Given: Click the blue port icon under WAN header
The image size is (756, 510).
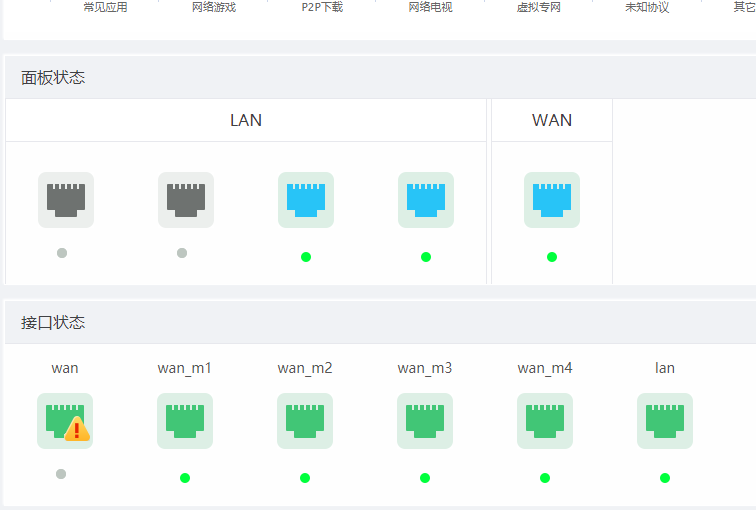Looking at the screenshot, I should pyautogui.click(x=552, y=200).
